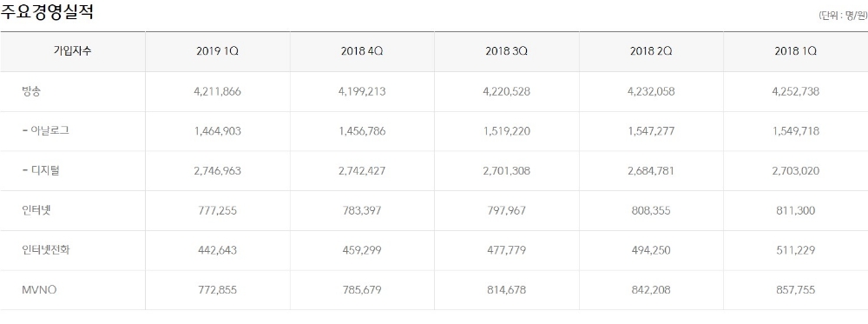The height and width of the screenshot is (324, 868).
Task: Select the 2018 2Q column header
Action: click(x=651, y=51)
